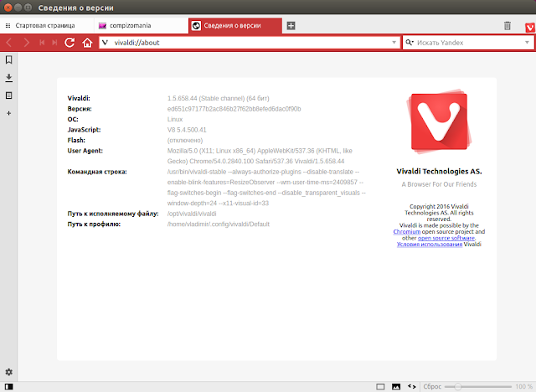Image resolution: width=536 pixels, height=392 pixels.
Task: Expand the address bar history dropdown
Action: click(x=394, y=43)
